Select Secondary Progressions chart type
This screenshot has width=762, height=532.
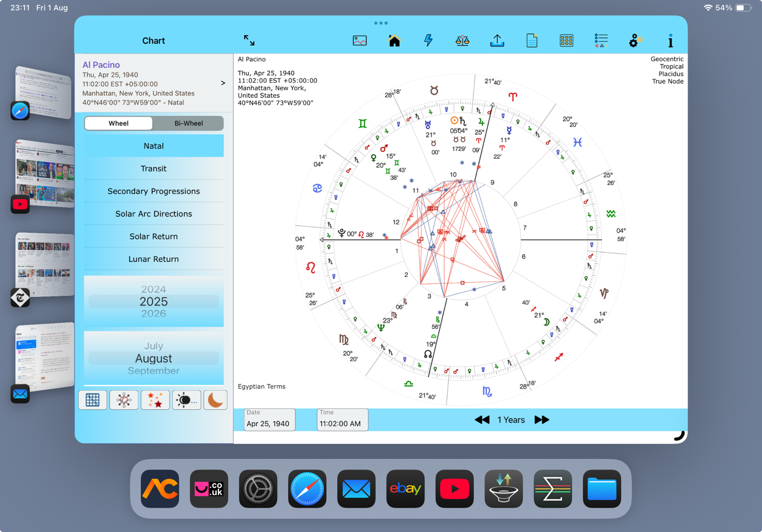tap(154, 191)
